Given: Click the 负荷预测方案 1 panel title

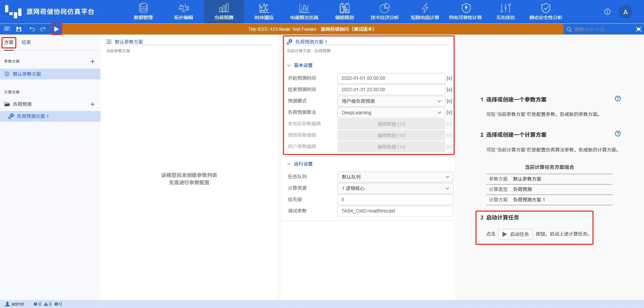Looking at the screenshot, I should (311, 42).
